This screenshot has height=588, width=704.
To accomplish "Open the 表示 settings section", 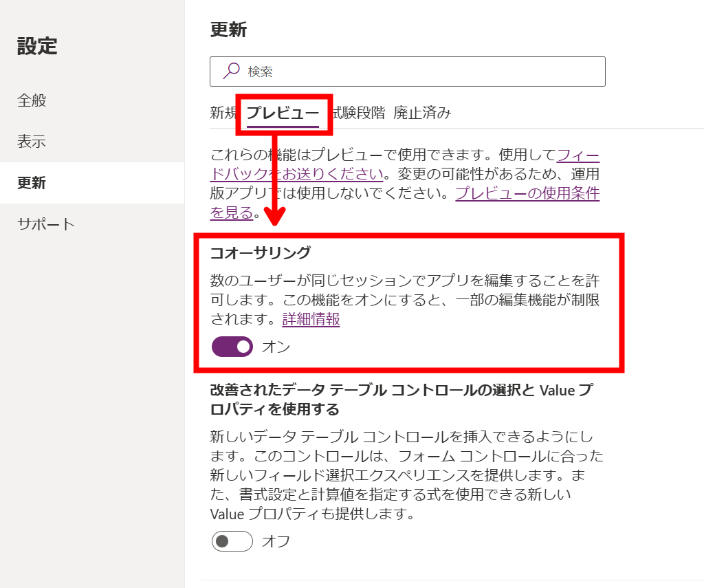I will point(32,142).
